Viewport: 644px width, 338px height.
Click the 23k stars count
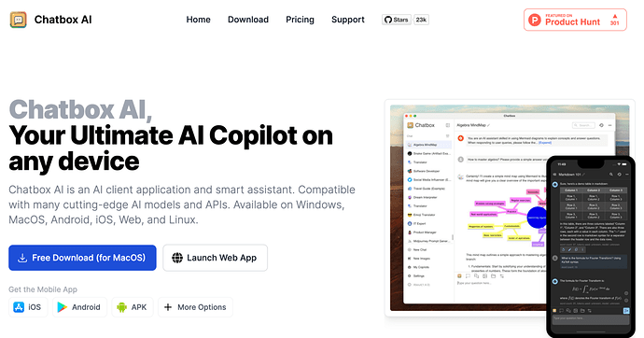pos(421,20)
